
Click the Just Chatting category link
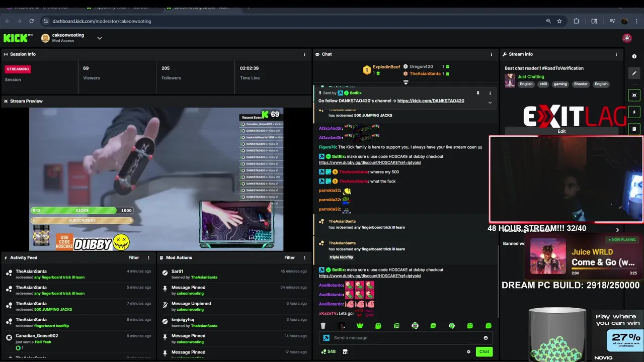pyautogui.click(x=531, y=77)
